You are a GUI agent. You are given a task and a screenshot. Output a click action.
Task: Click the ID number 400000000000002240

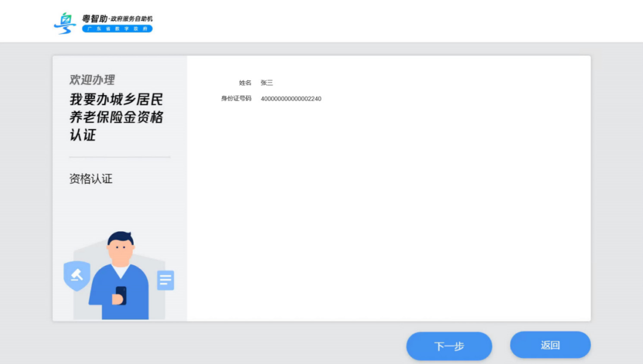291,99
